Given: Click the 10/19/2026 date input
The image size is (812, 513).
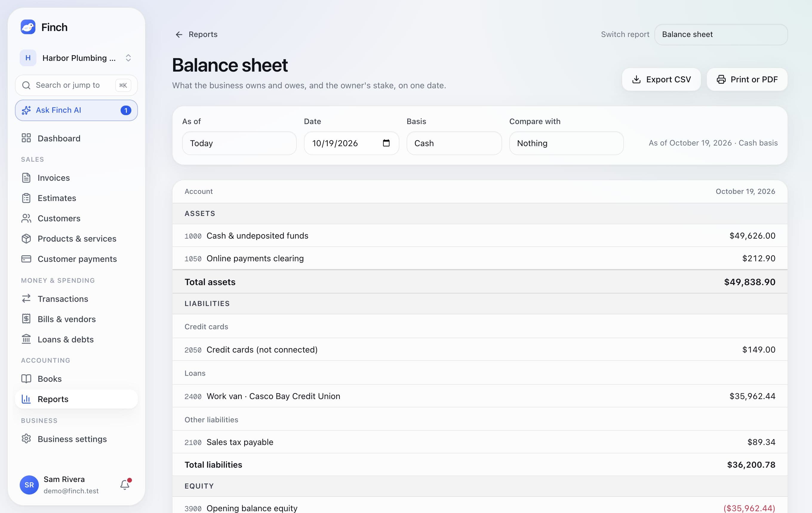Looking at the screenshot, I should pyautogui.click(x=351, y=143).
